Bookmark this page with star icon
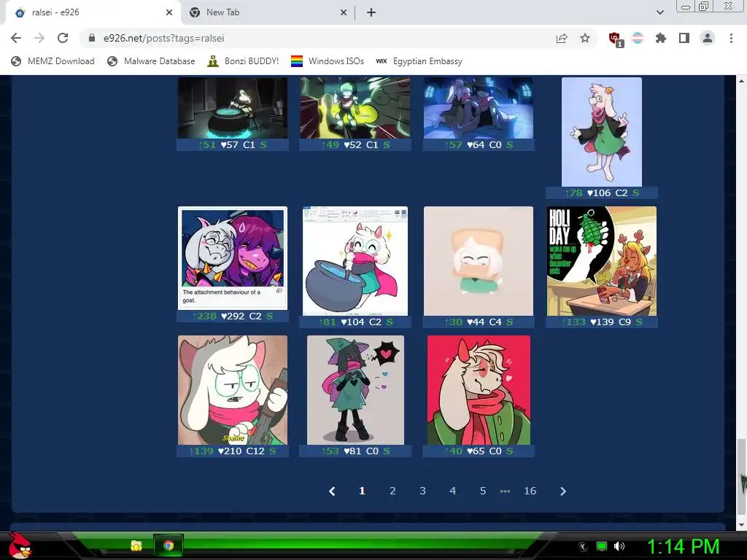 [585, 38]
